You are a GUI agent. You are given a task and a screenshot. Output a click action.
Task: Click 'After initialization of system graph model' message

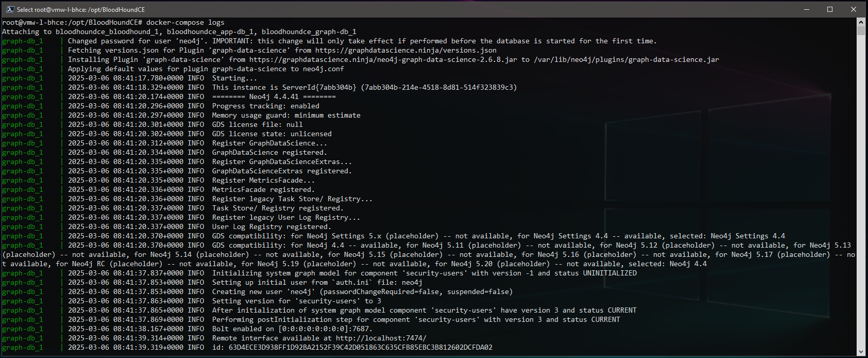[x=424, y=310]
